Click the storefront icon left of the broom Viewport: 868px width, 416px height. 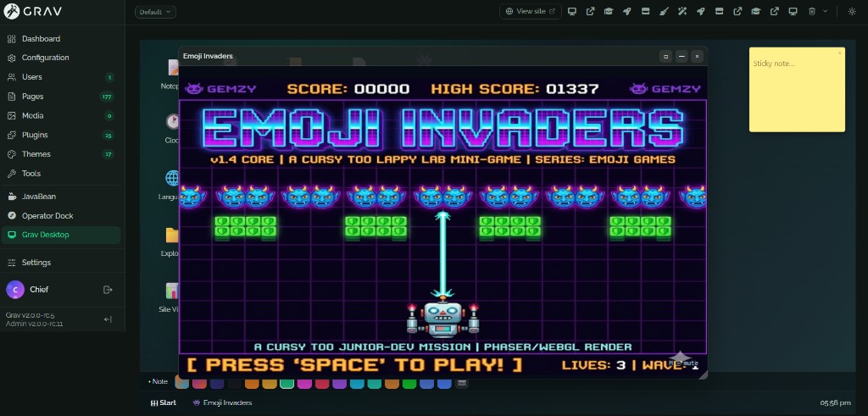[645, 11]
